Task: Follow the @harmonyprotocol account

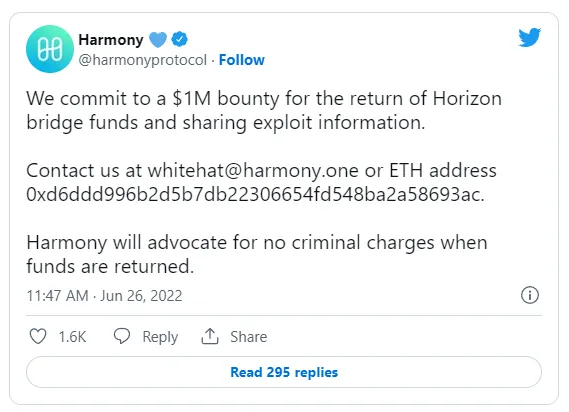Action: pos(242,60)
